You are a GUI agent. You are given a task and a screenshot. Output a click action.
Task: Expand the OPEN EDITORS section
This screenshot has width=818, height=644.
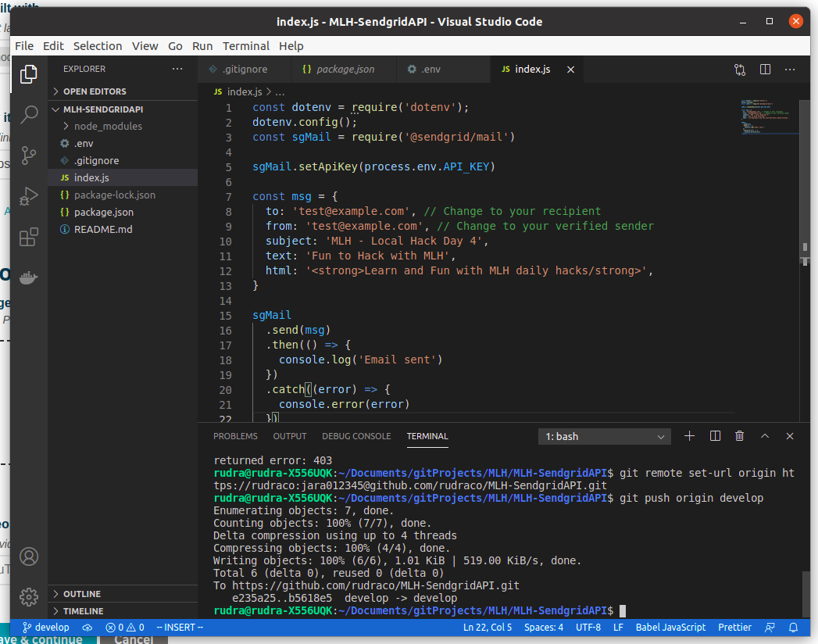[x=123, y=91]
